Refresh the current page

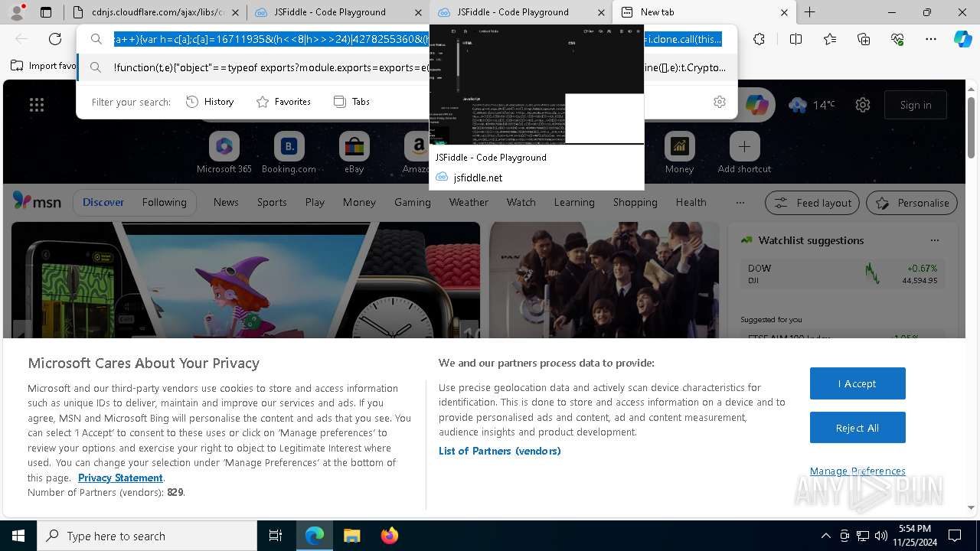pyautogui.click(x=55, y=39)
